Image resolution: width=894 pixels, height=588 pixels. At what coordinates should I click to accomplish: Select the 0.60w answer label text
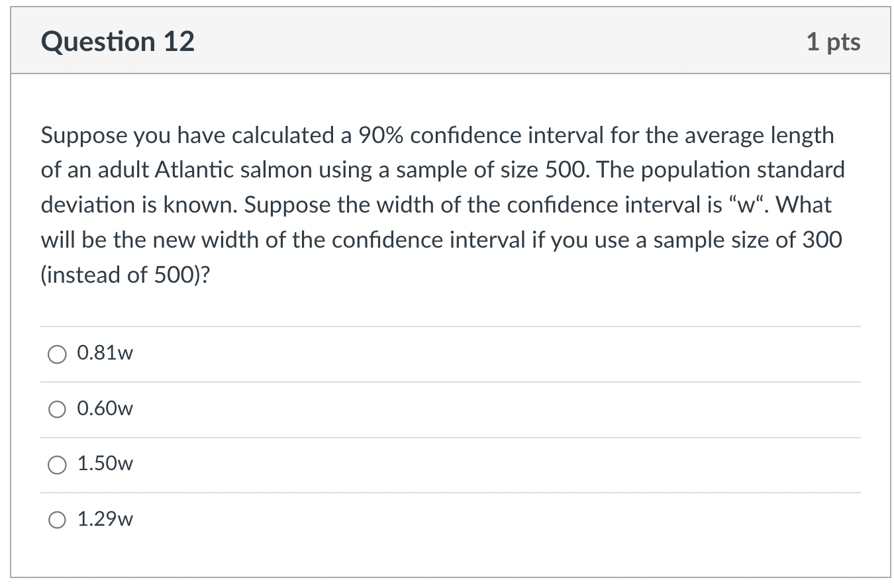click(x=103, y=409)
